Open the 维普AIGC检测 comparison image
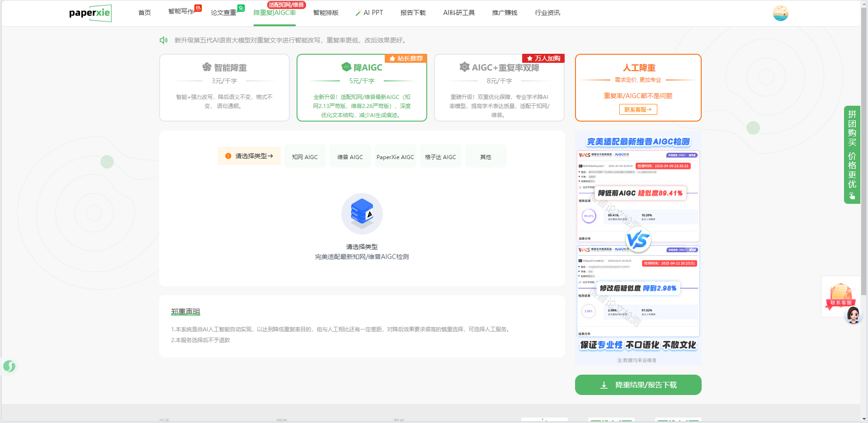The height and width of the screenshot is (423, 868). [x=638, y=248]
